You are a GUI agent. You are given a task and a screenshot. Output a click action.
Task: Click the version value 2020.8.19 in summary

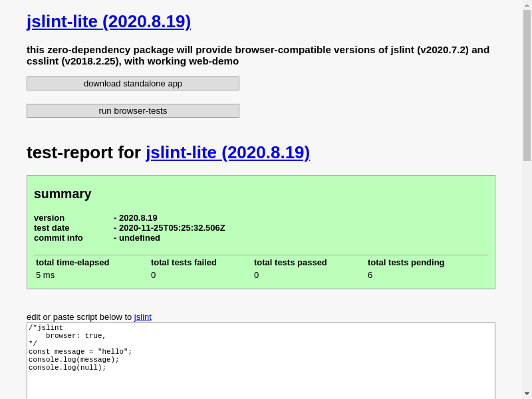point(137,217)
